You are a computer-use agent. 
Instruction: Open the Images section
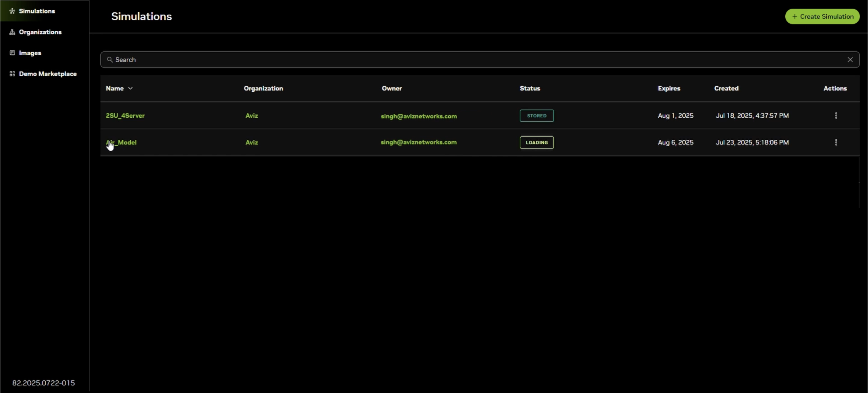pyautogui.click(x=30, y=53)
